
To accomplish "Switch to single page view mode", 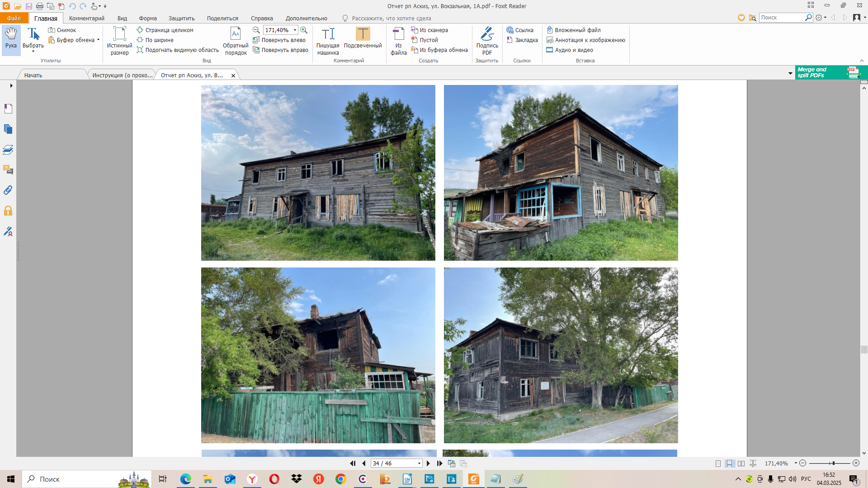I will [718, 464].
